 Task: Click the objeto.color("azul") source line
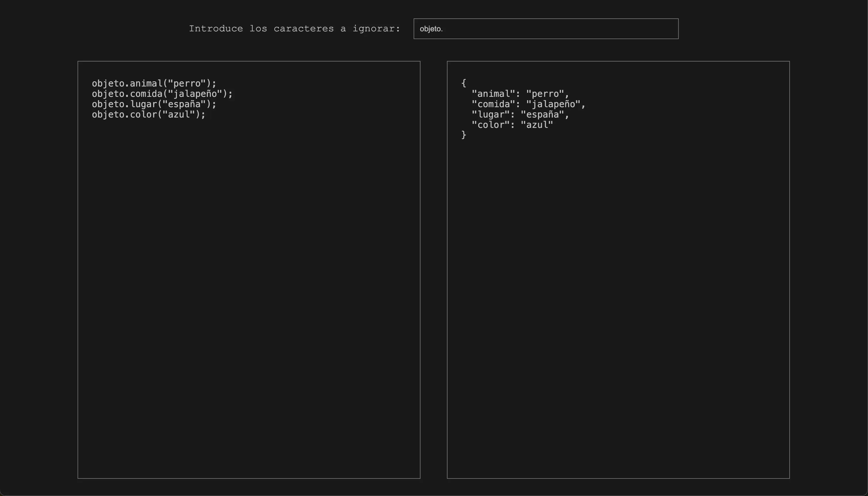[148, 114]
